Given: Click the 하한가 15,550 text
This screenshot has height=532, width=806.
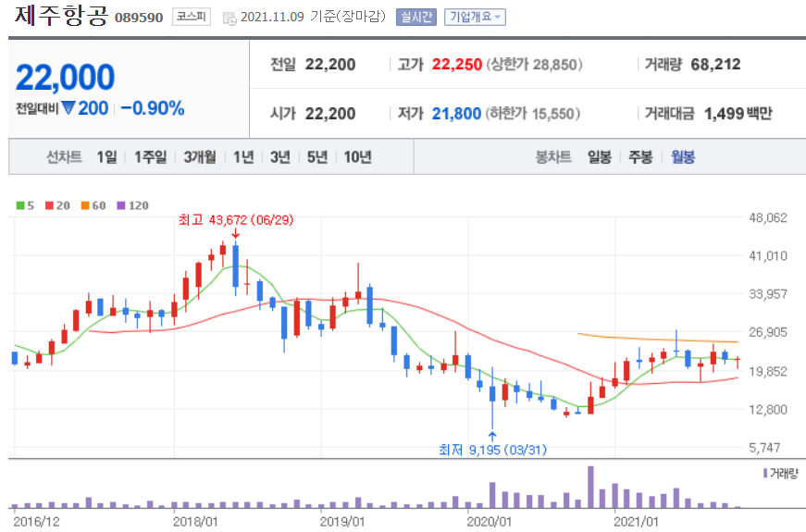Looking at the screenshot, I should 532,113.
